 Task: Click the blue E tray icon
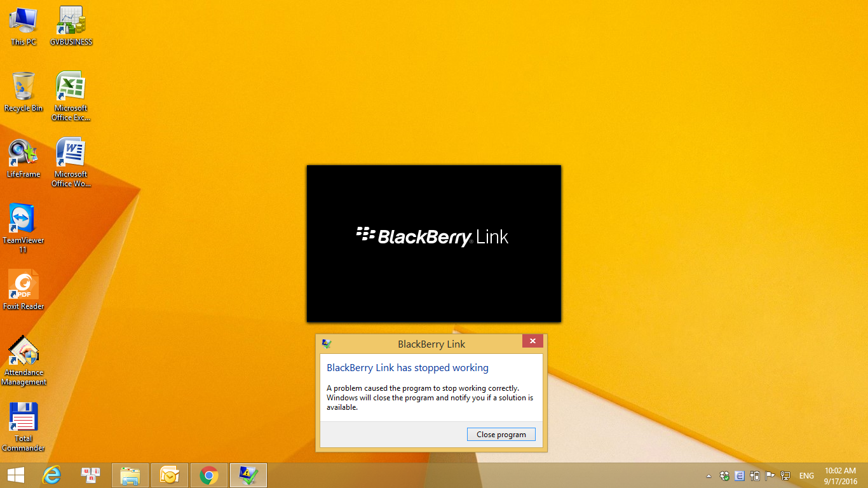pyautogui.click(x=740, y=475)
